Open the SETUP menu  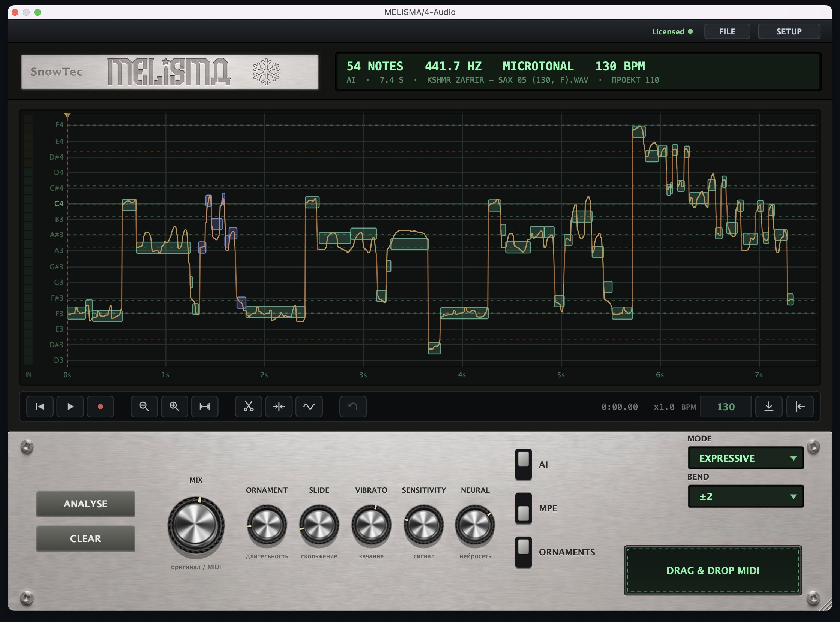789,31
